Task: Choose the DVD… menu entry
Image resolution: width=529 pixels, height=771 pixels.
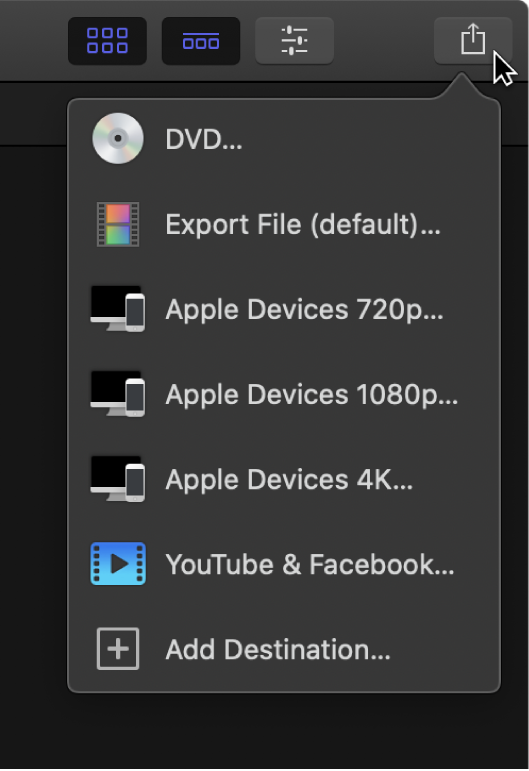Action: point(284,139)
